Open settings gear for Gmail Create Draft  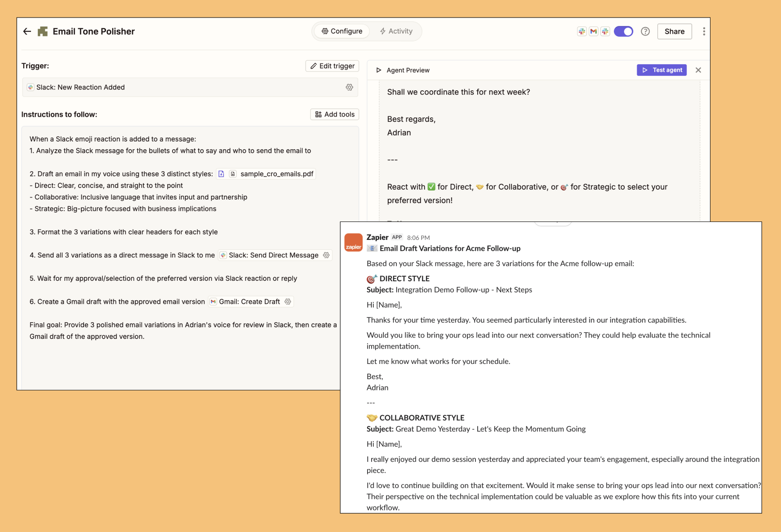pyautogui.click(x=288, y=301)
